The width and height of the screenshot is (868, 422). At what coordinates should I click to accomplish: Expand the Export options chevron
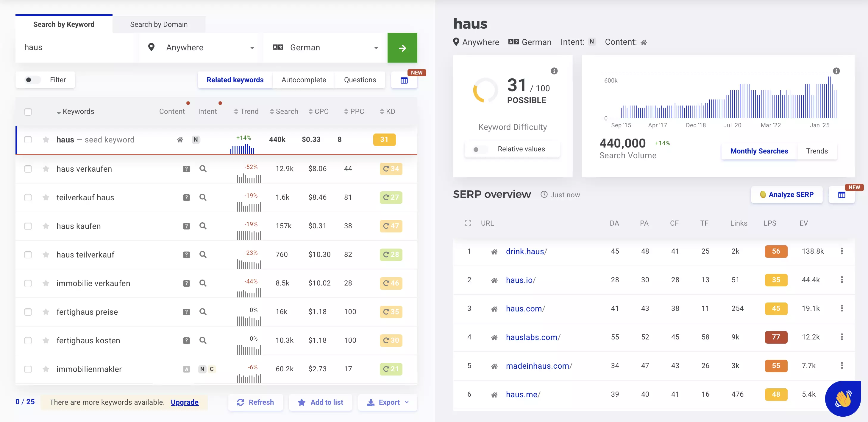407,402
